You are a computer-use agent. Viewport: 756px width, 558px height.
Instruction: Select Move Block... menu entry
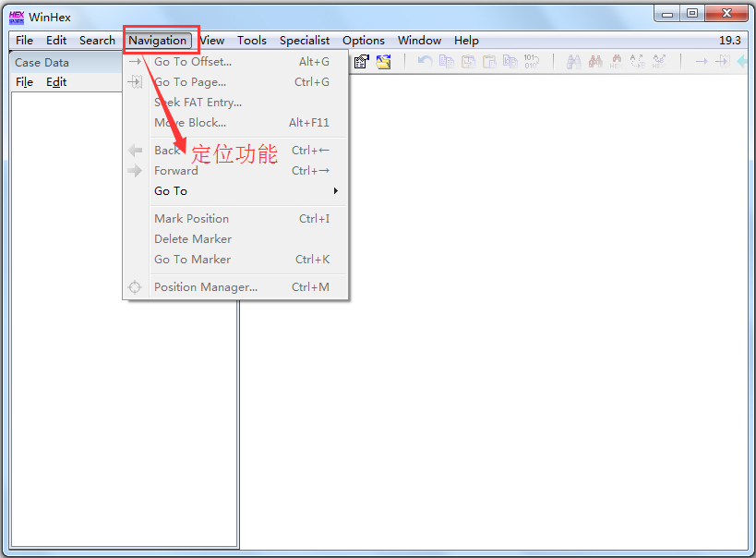click(x=235, y=123)
